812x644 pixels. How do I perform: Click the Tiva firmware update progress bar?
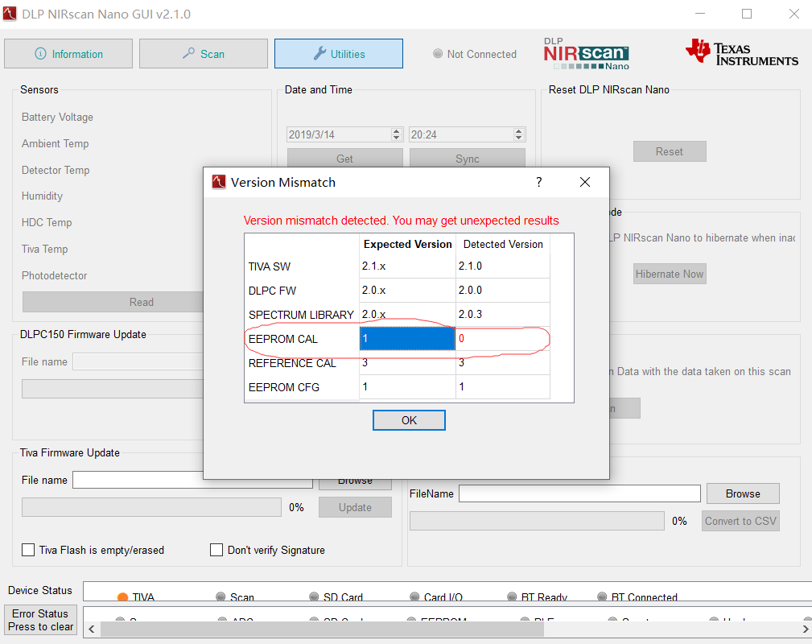pos(151,507)
